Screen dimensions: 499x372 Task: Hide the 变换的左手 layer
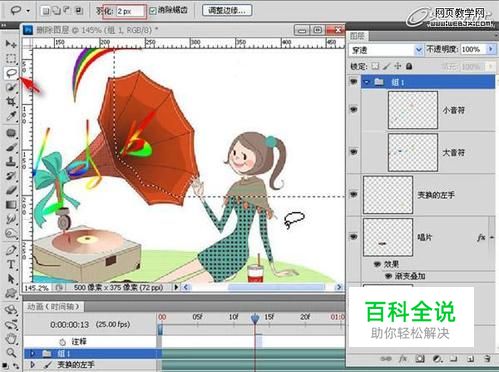[353, 194]
